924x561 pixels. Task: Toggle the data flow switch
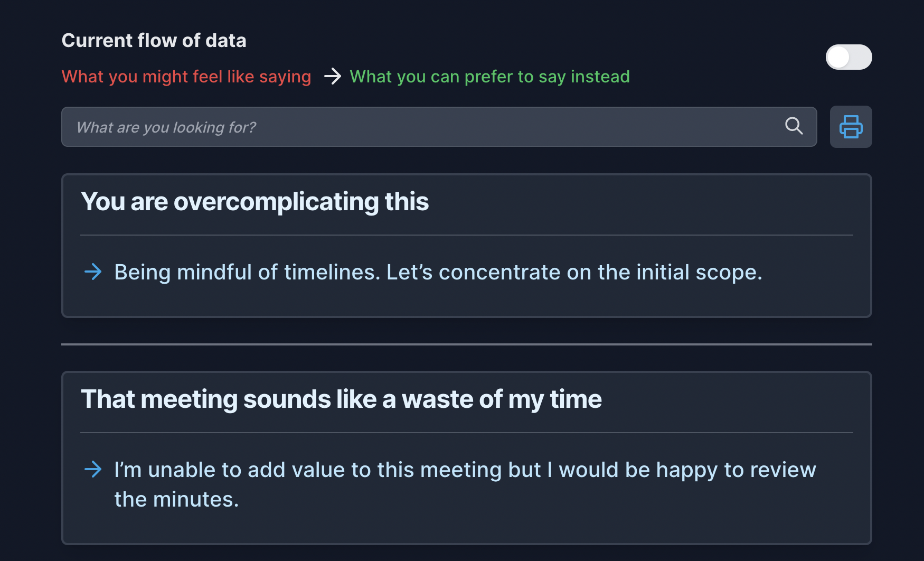(848, 57)
